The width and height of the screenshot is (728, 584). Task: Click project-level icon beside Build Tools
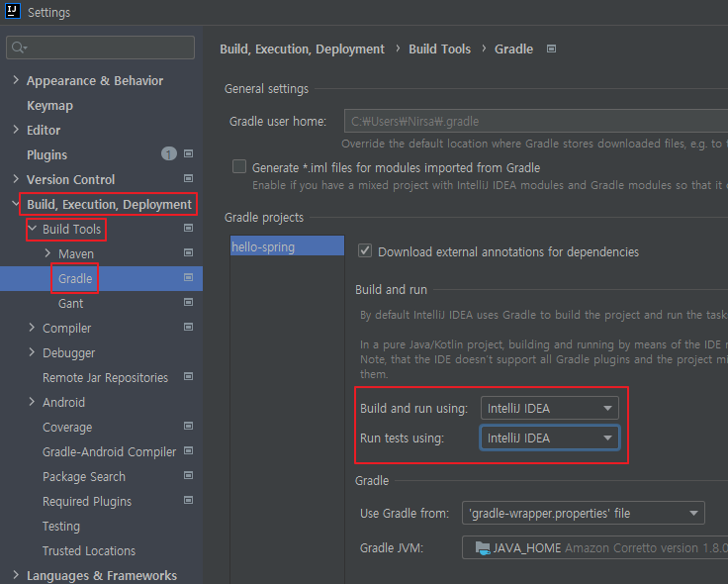coord(188,228)
